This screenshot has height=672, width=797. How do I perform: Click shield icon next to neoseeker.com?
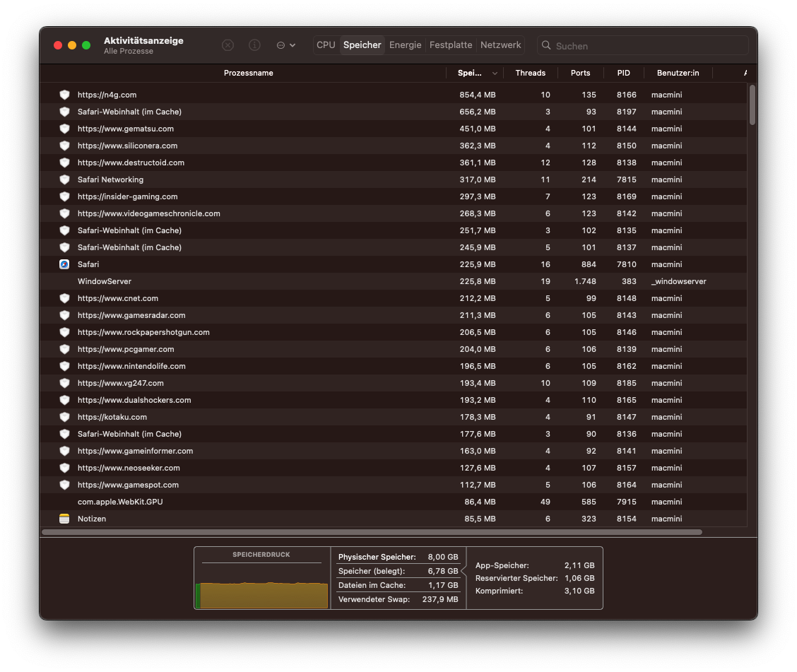coord(64,468)
